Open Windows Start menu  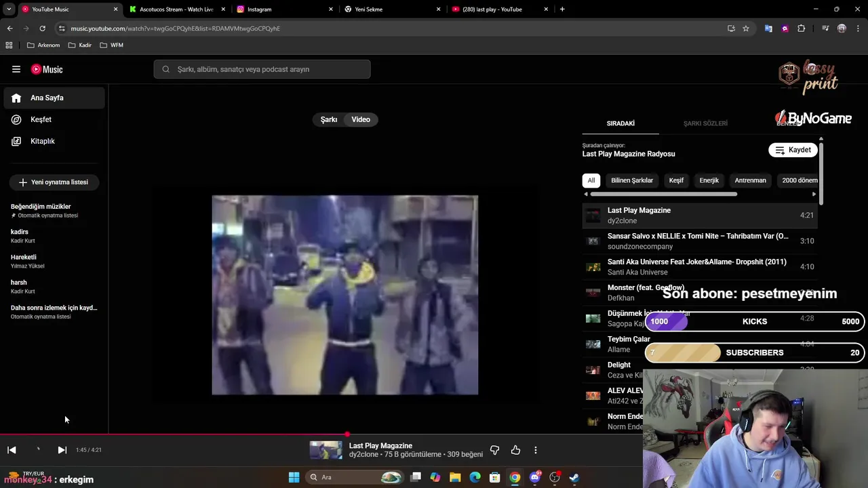[x=294, y=477]
